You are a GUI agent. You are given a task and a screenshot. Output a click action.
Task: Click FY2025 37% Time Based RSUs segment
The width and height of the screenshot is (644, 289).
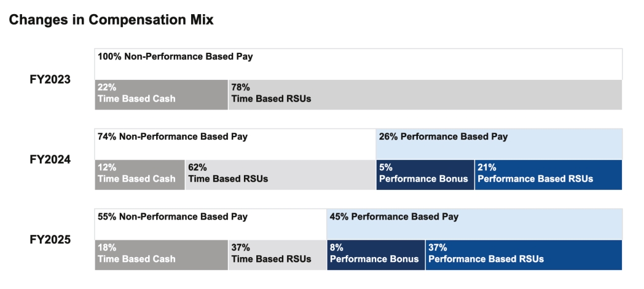[x=277, y=255]
